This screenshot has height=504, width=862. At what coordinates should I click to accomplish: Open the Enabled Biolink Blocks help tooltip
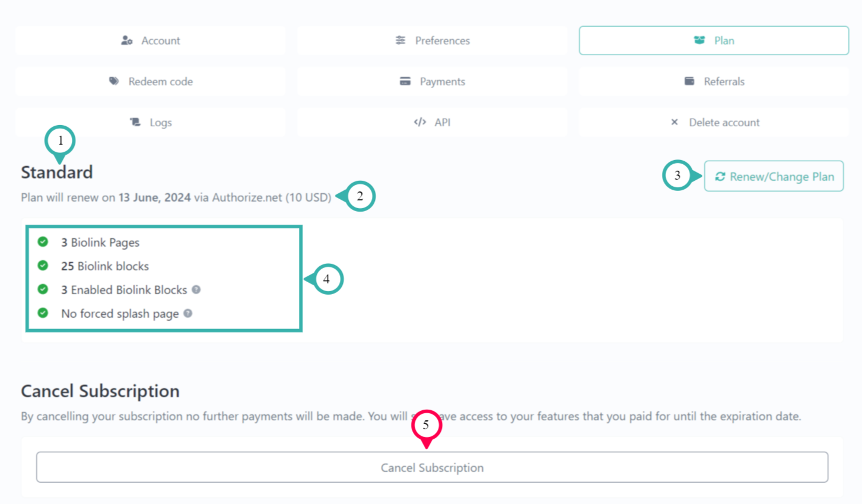pyautogui.click(x=196, y=290)
